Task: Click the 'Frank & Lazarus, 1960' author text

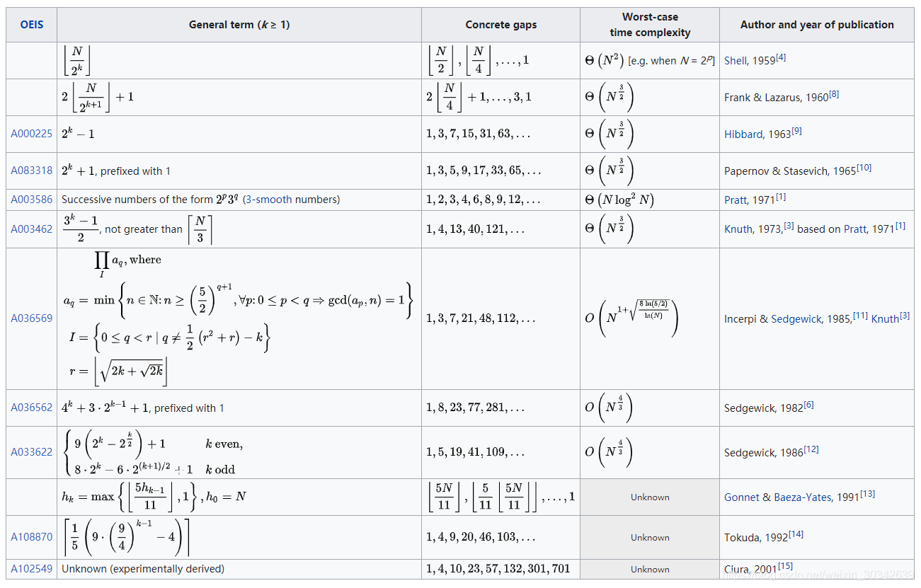Action: coord(776,98)
